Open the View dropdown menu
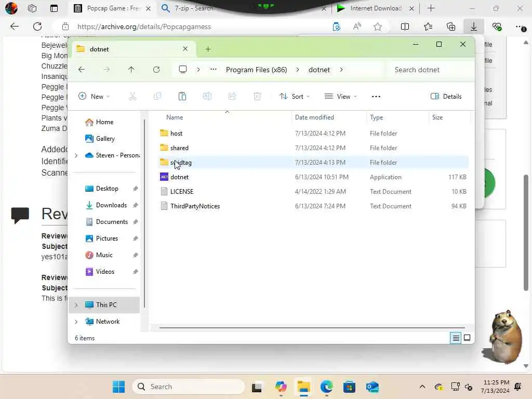The width and height of the screenshot is (532, 399). click(x=341, y=96)
